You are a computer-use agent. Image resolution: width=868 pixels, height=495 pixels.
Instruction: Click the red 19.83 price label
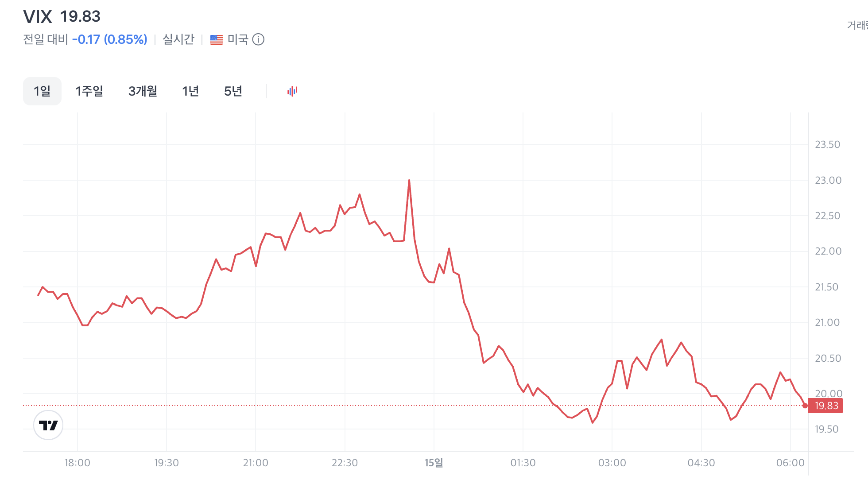pos(826,406)
